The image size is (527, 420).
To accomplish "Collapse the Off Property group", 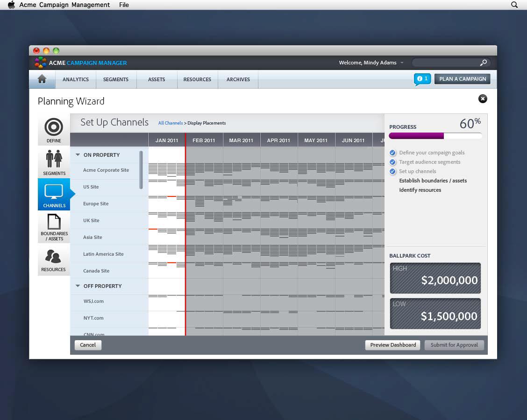I will 78,286.
